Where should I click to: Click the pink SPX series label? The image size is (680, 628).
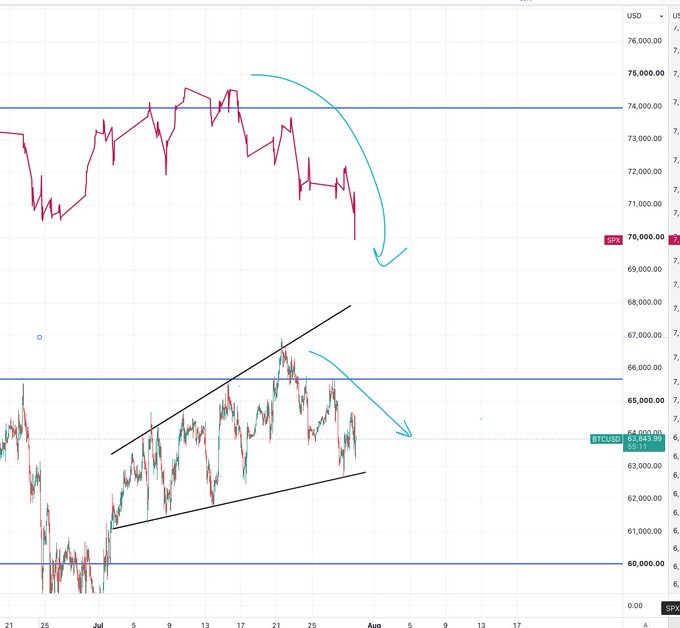(x=613, y=240)
